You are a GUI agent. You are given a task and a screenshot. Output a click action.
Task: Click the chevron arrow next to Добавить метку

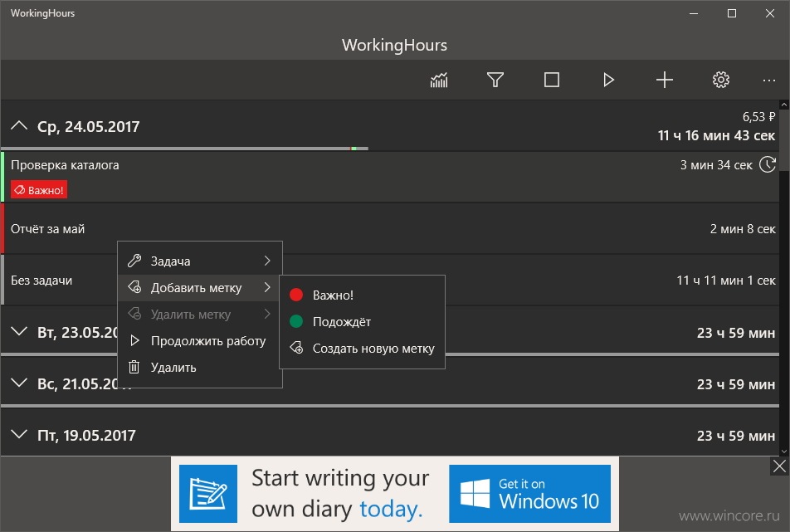tap(267, 287)
